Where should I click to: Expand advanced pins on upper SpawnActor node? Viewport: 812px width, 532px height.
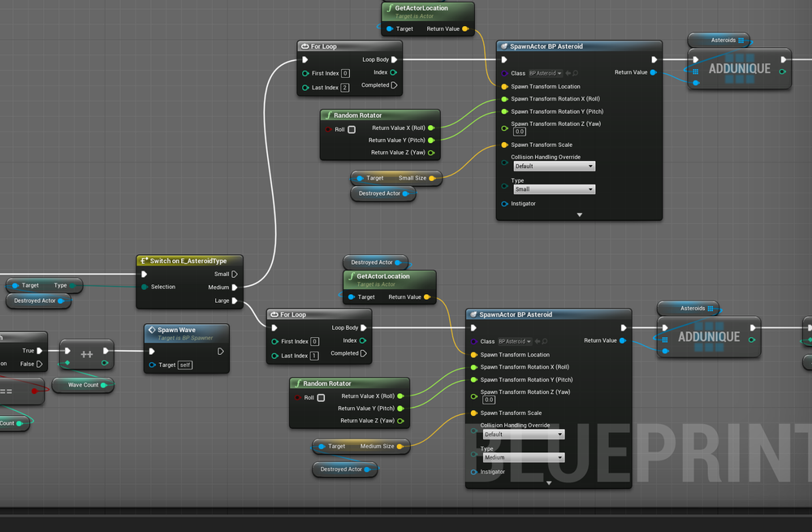579,214
